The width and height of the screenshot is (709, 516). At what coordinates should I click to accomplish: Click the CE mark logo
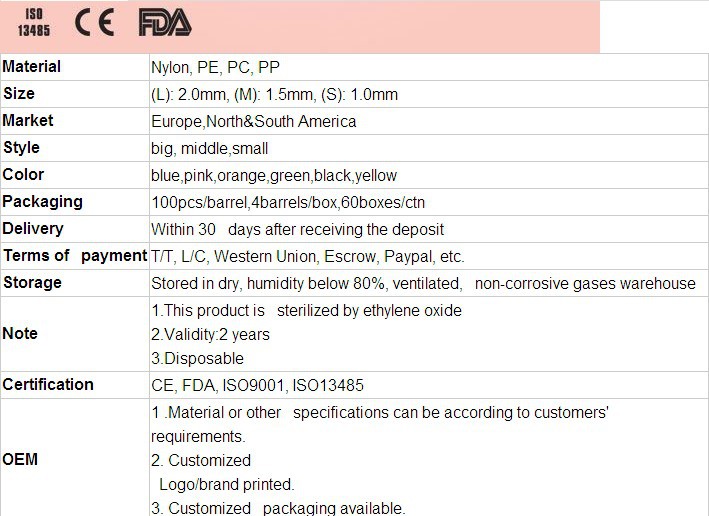coord(94,22)
